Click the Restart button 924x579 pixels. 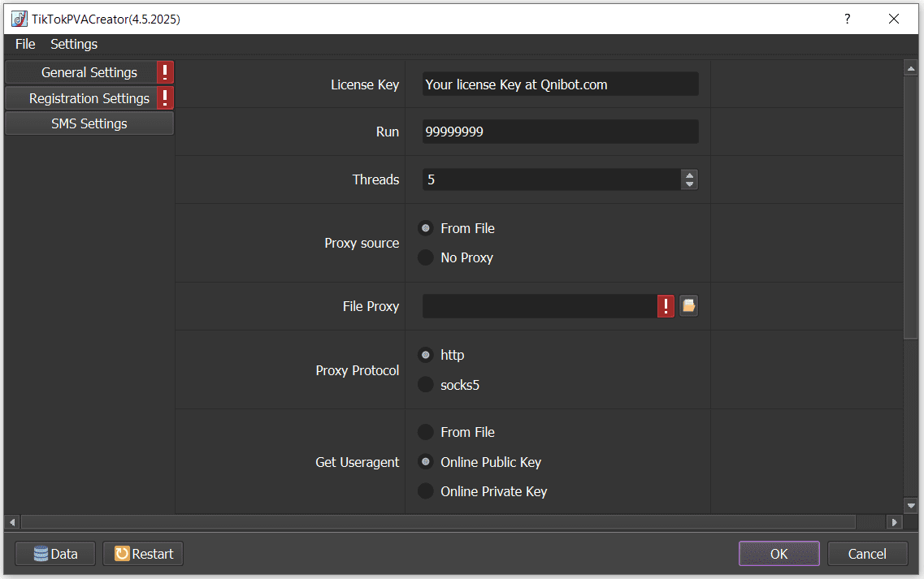143,554
